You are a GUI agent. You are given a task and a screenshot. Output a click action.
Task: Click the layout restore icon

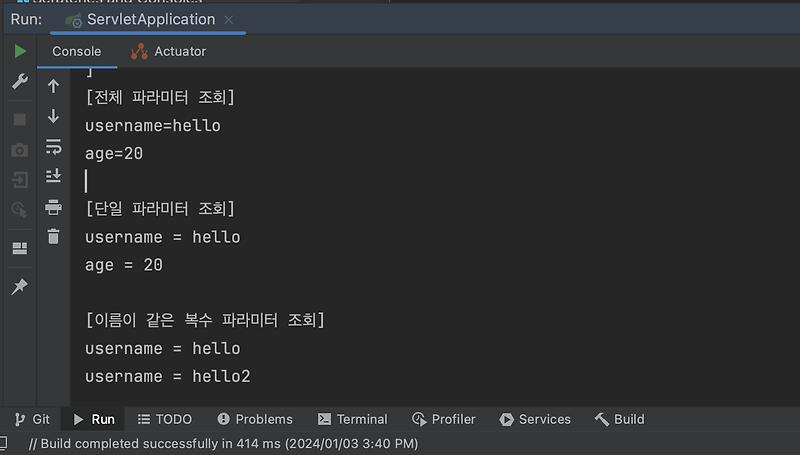coord(20,248)
